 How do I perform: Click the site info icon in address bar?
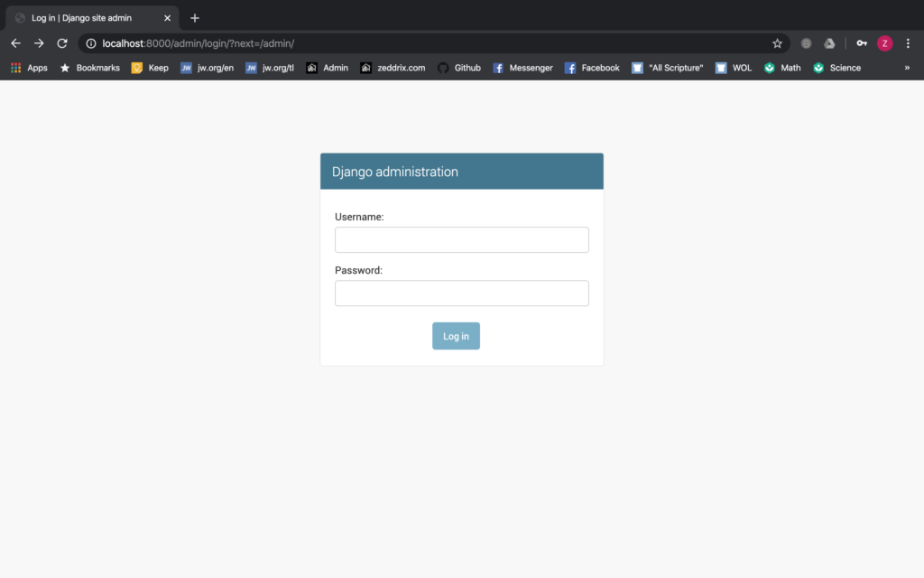pyautogui.click(x=91, y=43)
